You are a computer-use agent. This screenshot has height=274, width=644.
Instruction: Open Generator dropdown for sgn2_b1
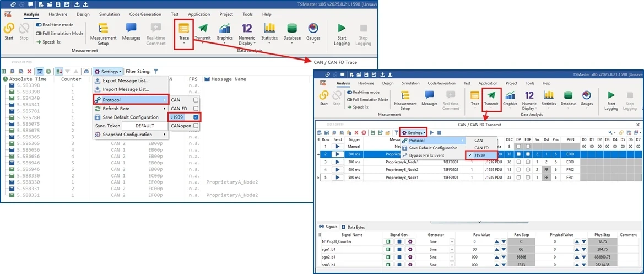point(453,257)
